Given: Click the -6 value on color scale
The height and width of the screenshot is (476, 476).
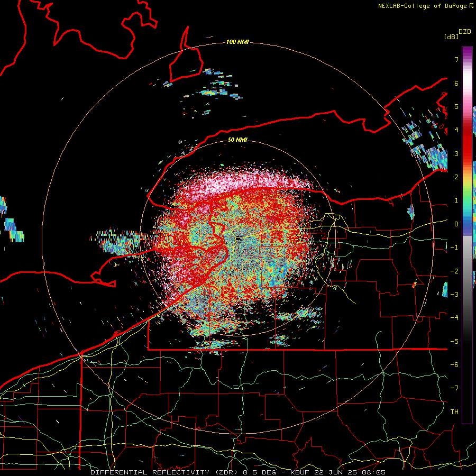Looking at the screenshot, I should coord(454,365).
